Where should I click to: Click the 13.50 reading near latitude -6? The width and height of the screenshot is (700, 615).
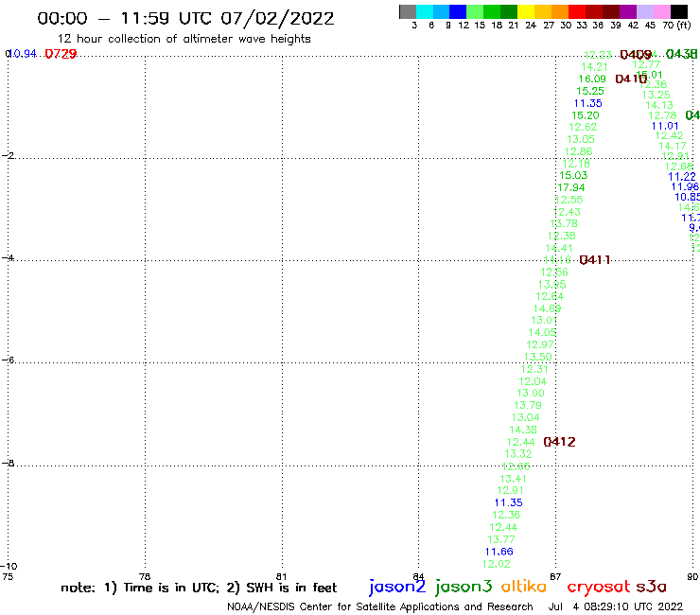click(x=537, y=357)
